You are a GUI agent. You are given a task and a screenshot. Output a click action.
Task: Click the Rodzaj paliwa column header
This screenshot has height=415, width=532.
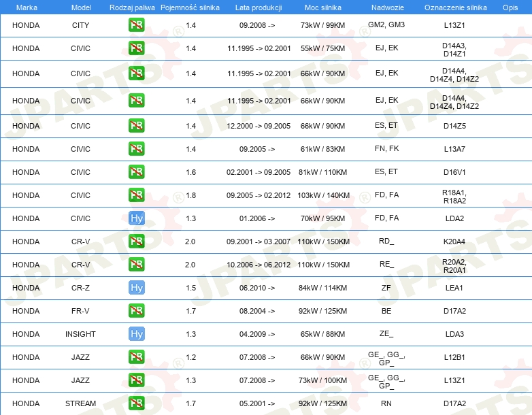[132, 7]
